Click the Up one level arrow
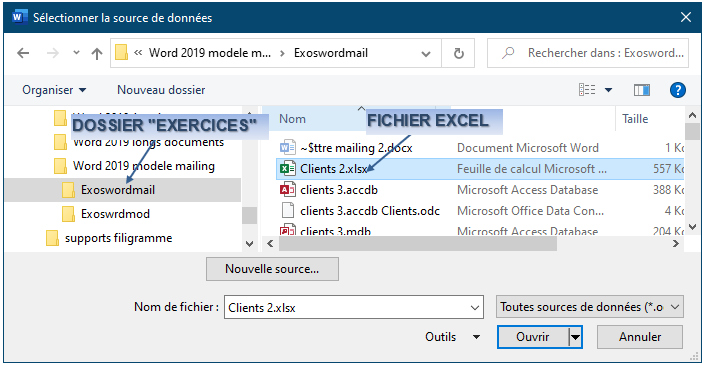Screen dimensions: 704x365 [97, 54]
